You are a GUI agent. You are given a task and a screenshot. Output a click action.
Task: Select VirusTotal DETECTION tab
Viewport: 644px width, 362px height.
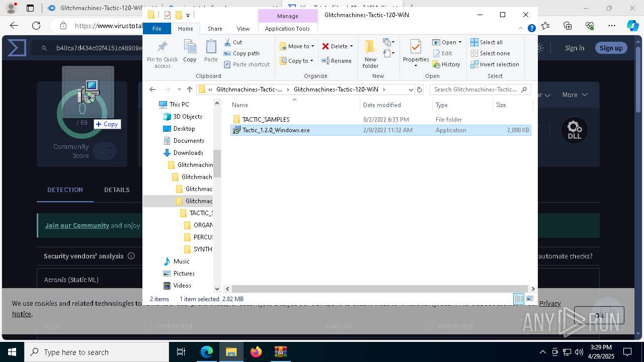click(65, 190)
